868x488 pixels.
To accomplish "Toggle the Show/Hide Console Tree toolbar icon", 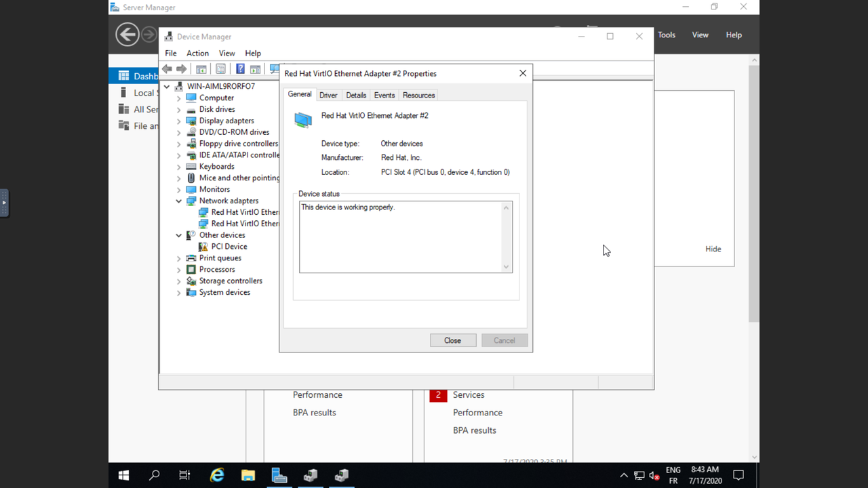I will click(201, 69).
